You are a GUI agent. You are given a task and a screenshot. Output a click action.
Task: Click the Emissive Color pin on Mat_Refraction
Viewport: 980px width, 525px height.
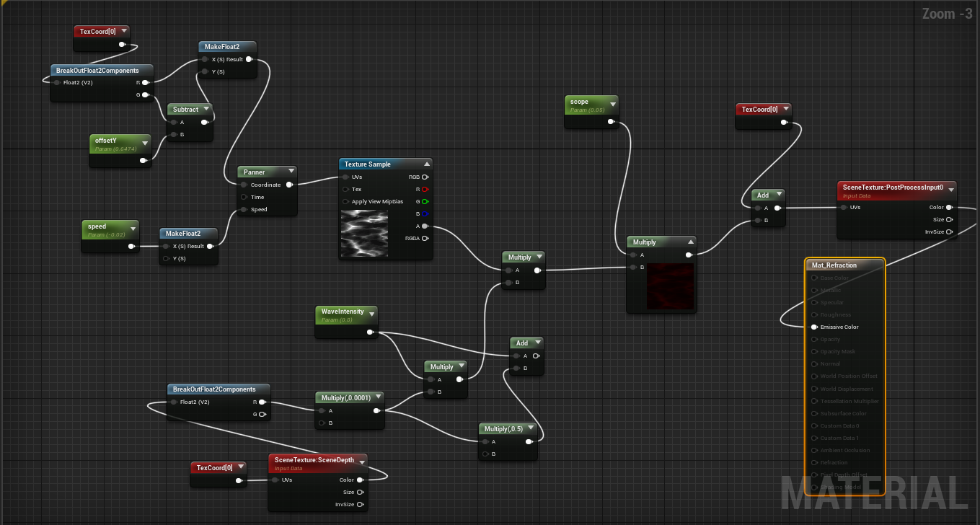813,327
